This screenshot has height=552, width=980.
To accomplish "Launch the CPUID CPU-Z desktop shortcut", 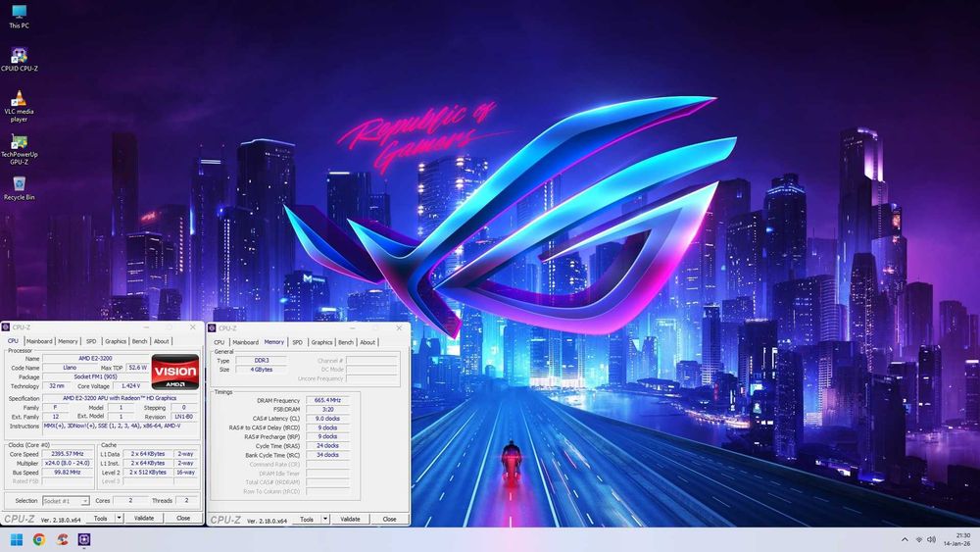I will click(x=19, y=60).
